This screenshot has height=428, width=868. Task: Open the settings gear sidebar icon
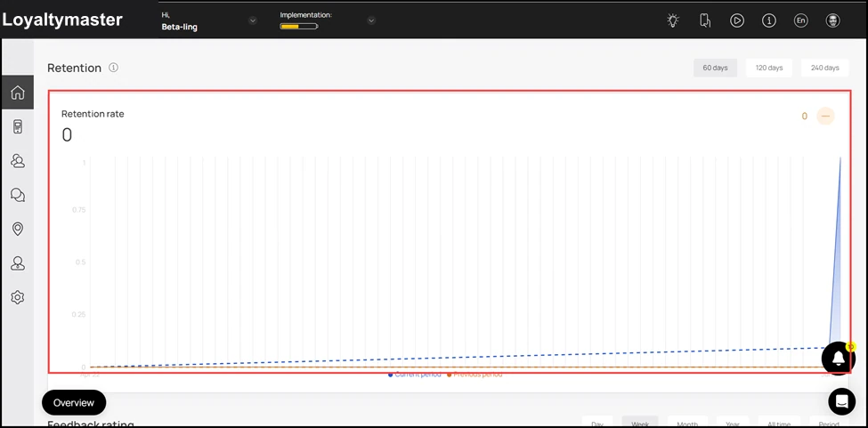coord(17,297)
